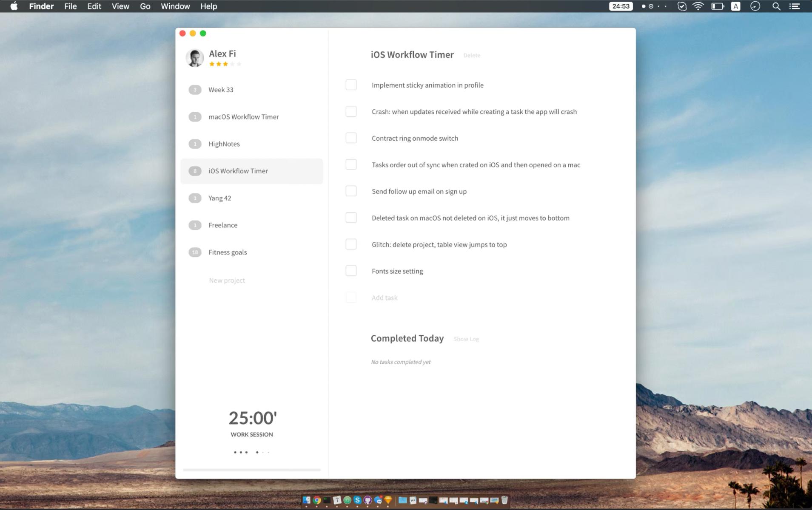Tick the 'Fonts size setting' task checkbox
The height and width of the screenshot is (510, 812).
tap(351, 271)
